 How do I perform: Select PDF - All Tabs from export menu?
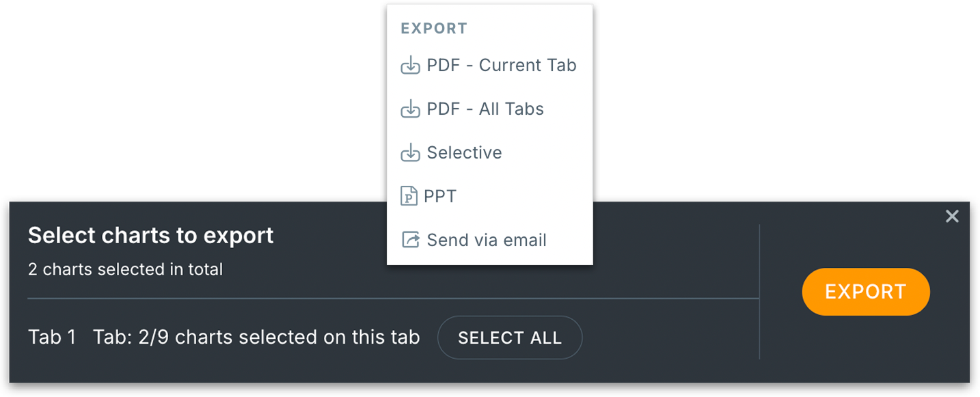pyautogui.click(x=485, y=109)
